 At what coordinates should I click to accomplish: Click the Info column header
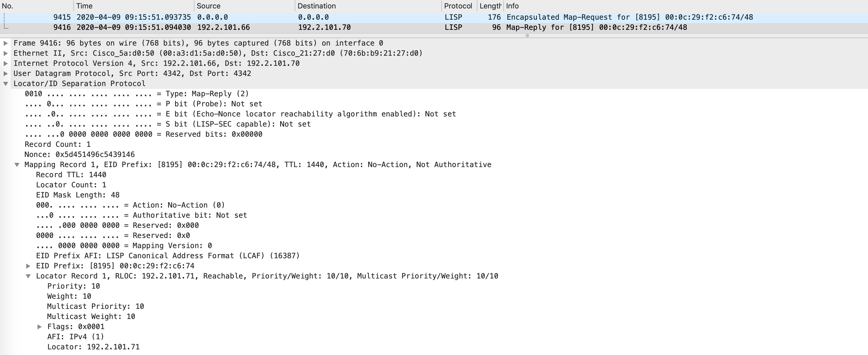click(x=686, y=6)
